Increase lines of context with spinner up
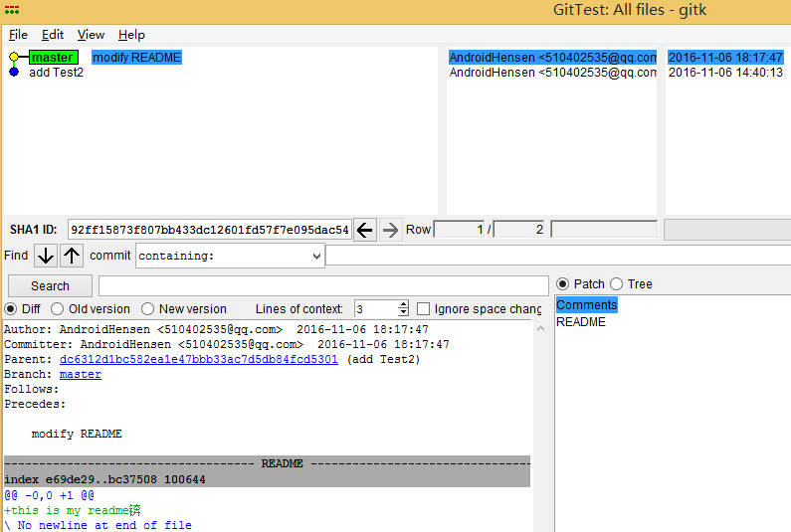791x532 pixels. coord(403,304)
